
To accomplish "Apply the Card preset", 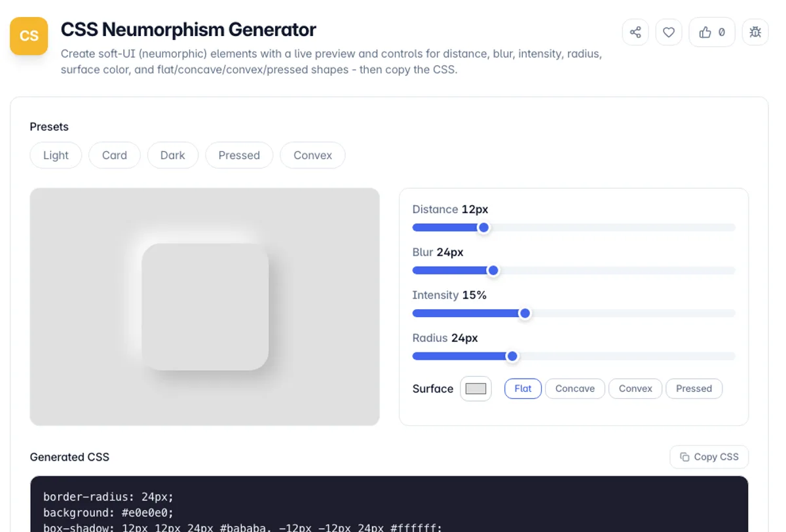I will coord(115,155).
